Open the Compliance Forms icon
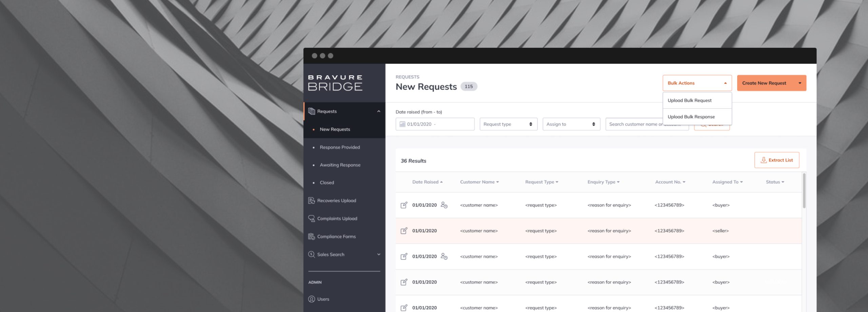The image size is (868, 312). click(x=311, y=236)
